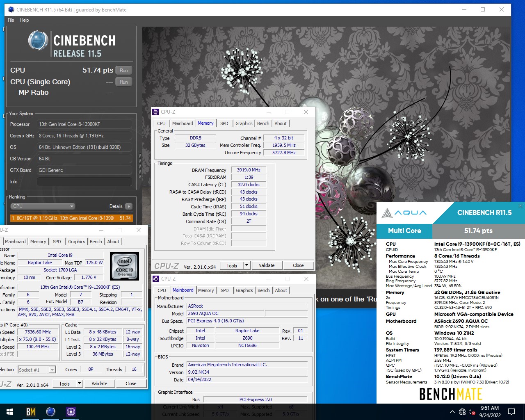The image size is (525, 420).
Task: Open Graphics tab in CPU-Z CPU window
Action: (77, 242)
